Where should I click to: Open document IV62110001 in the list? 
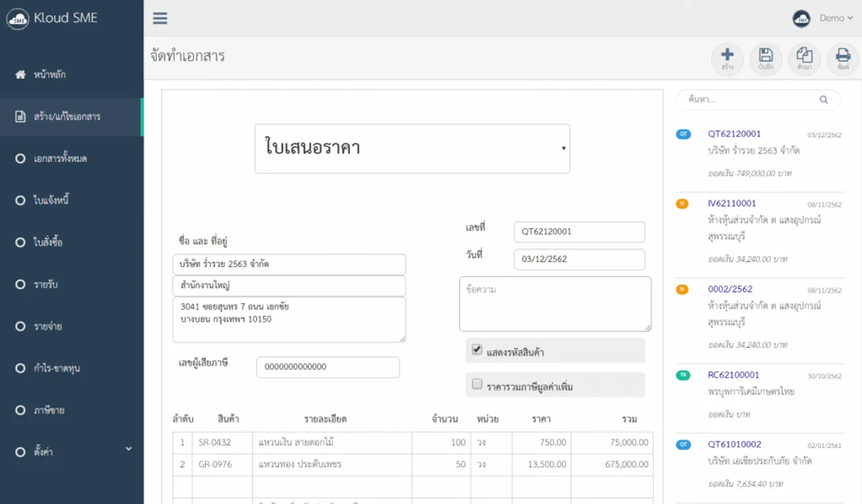(x=731, y=203)
